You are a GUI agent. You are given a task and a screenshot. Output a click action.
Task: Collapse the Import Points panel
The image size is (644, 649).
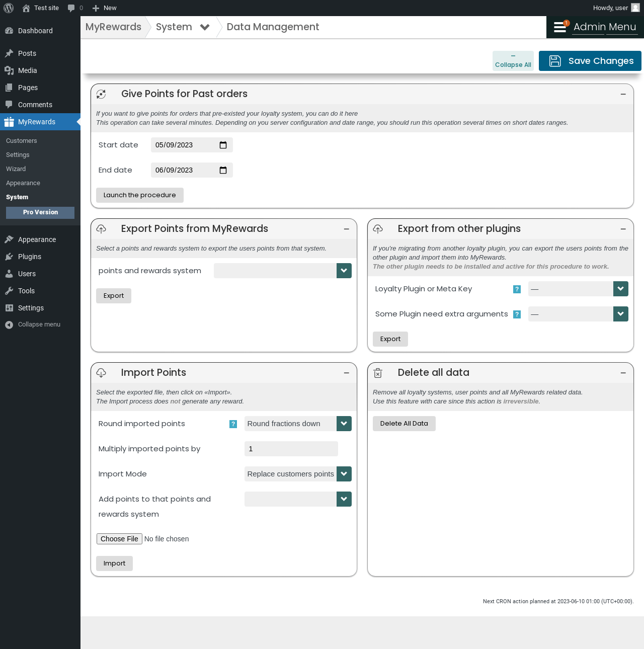[347, 373]
